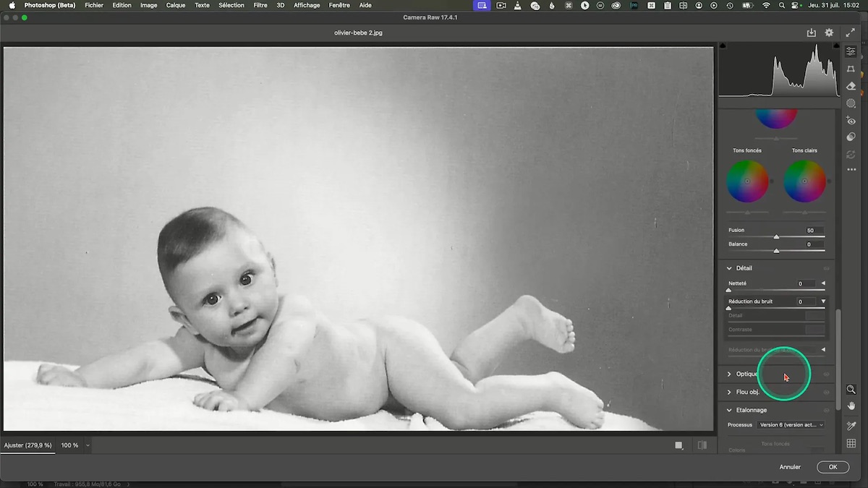
Task: Open the Aide menu
Action: click(x=365, y=5)
